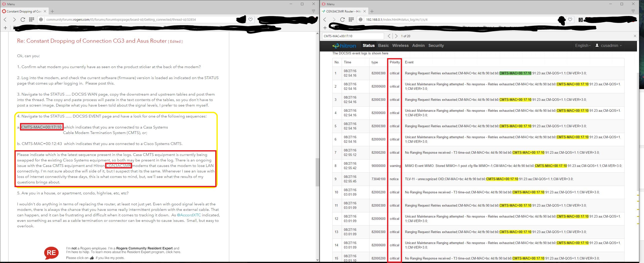
Task: Go back in the Rogers forum browser window
Action: click(x=5, y=19)
